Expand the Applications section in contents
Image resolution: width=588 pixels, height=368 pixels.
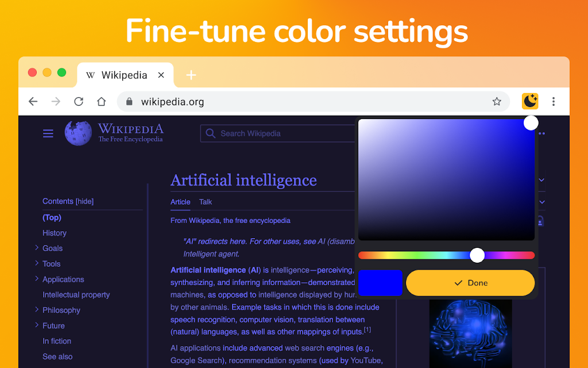37,279
